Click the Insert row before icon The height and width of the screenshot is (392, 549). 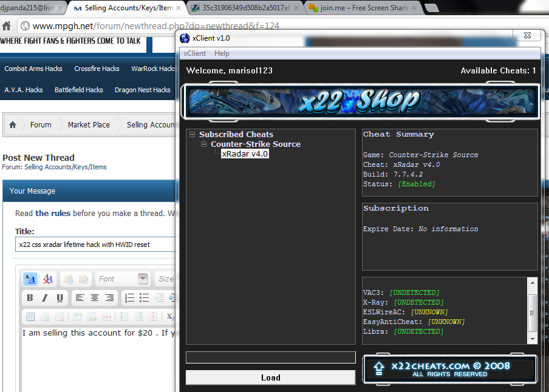[77, 317]
